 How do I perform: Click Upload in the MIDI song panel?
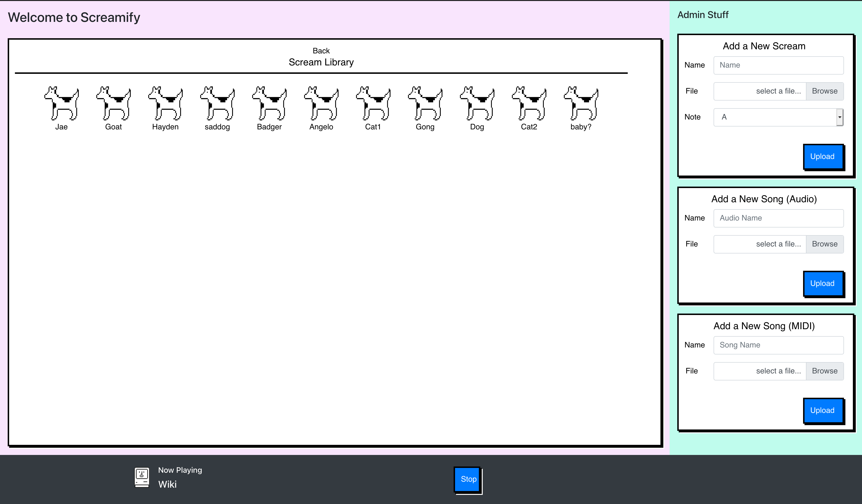tap(822, 410)
